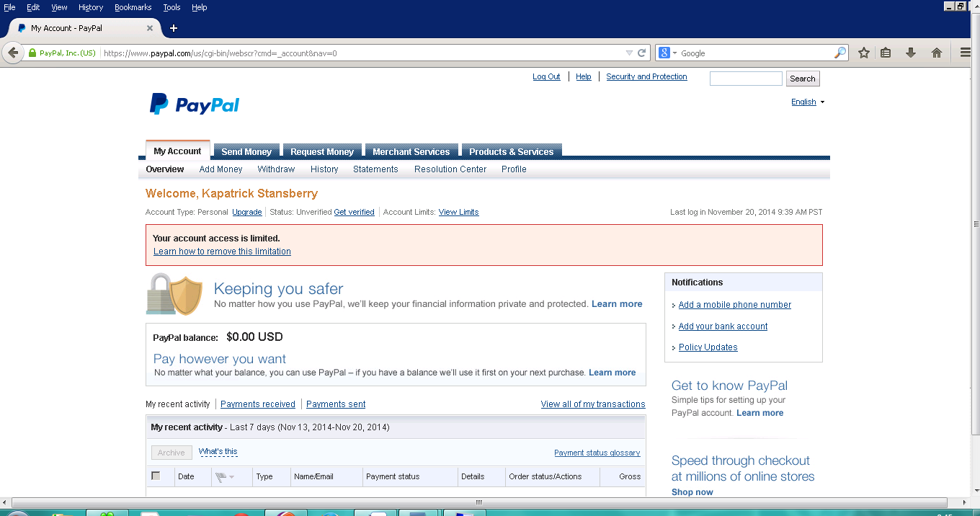Click View all of my transactions
980x516 pixels.
(x=593, y=404)
